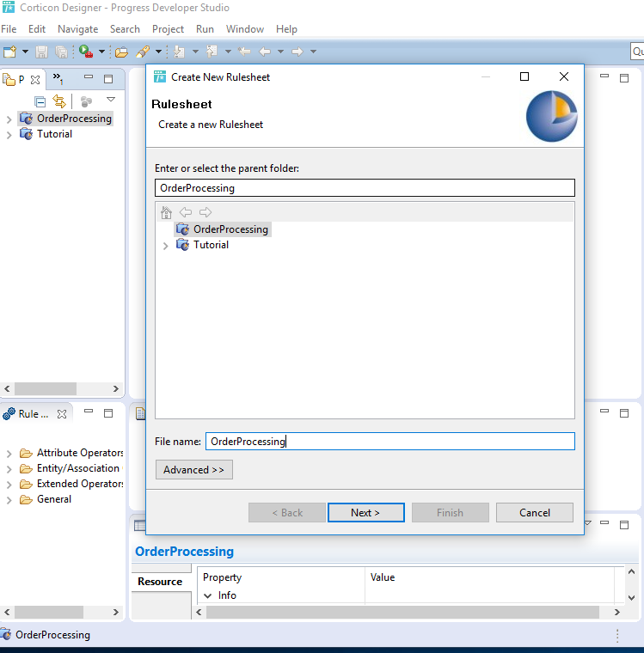Click the Back arrow in folder browser
Image resolution: width=644 pixels, height=653 pixels.
(186, 212)
